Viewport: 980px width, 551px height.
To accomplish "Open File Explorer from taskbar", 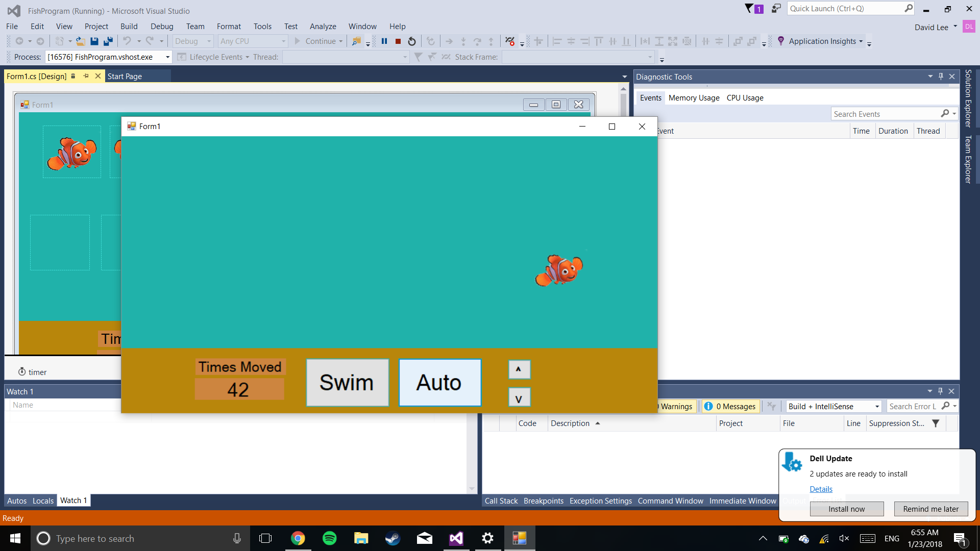I will (361, 538).
